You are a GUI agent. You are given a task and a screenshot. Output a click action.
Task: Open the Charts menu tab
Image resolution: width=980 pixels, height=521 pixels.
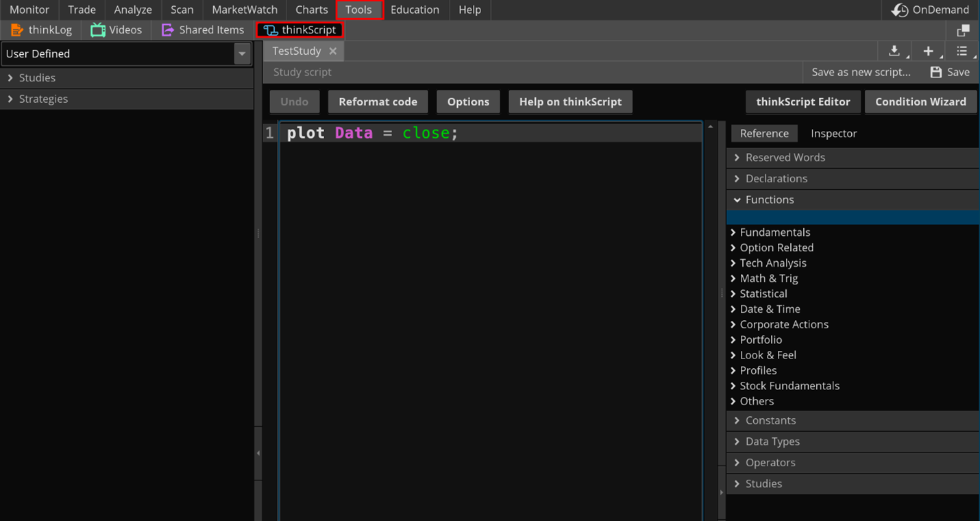coord(311,10)
